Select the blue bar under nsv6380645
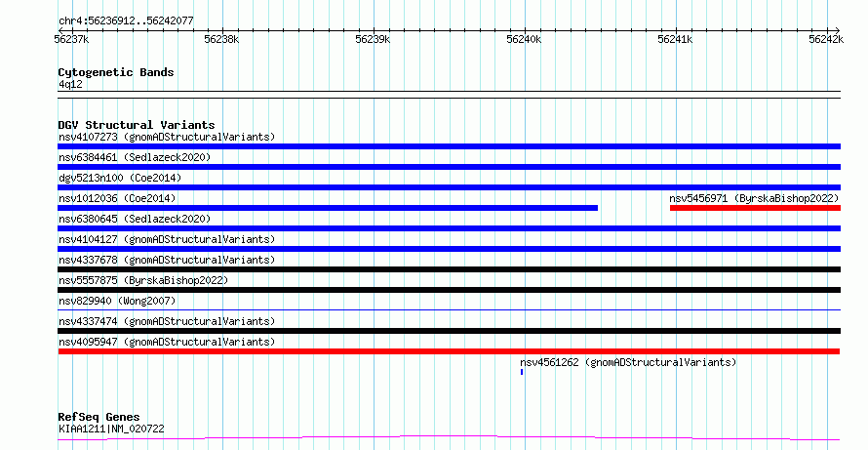The width and height of the screenshot is (868, 450). [449, 228]
